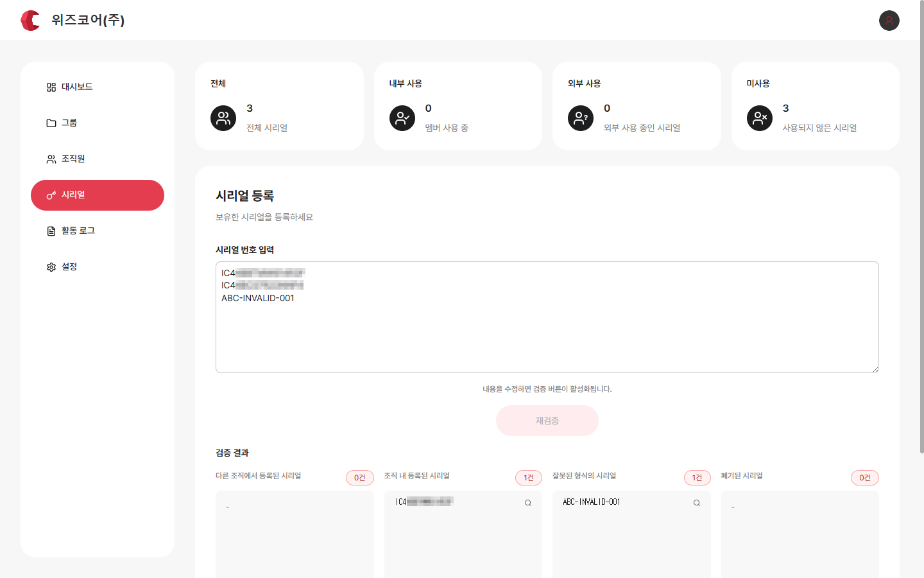Focus the 시리얼 번호 입력 text area
This screenshot has width=924, height=578.
point(547,317)
